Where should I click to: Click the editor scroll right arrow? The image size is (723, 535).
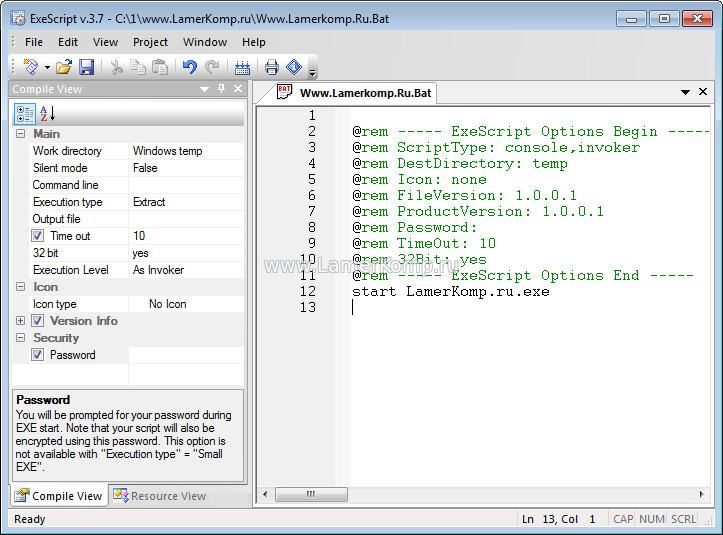click(701, 494)
